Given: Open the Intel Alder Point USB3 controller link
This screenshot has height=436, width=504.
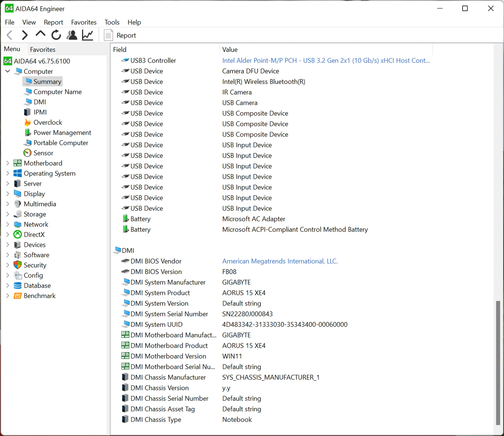Looking at the screenshot, I should [x=326, y=60].
